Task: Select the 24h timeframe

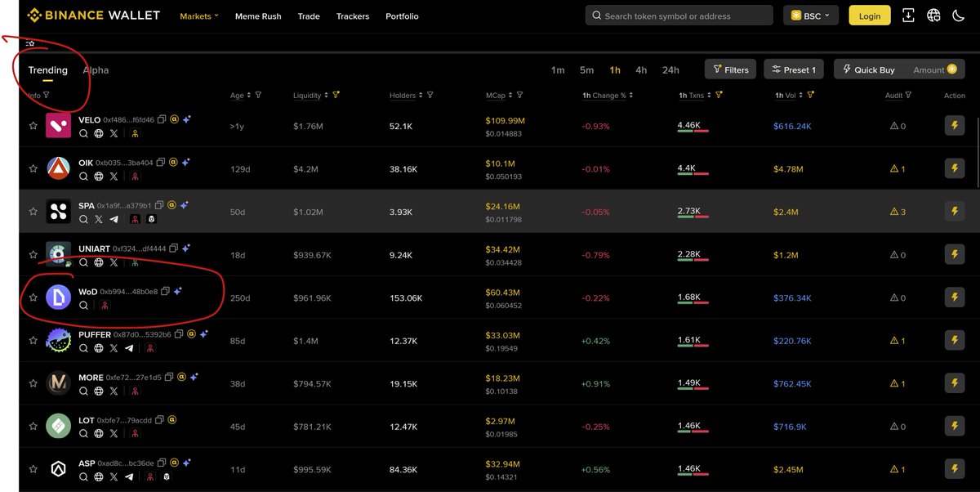Action: [x=670, y=70]
